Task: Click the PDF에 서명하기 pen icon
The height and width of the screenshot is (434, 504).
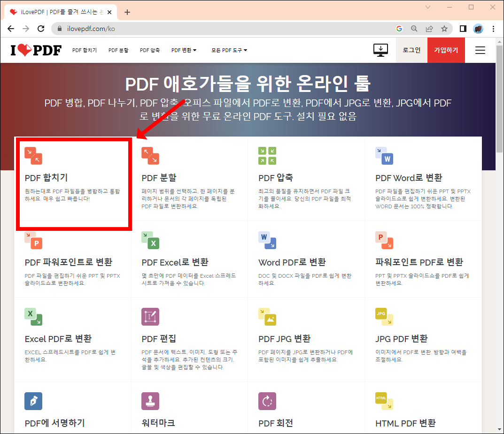Action: click(x=33, y=401)
